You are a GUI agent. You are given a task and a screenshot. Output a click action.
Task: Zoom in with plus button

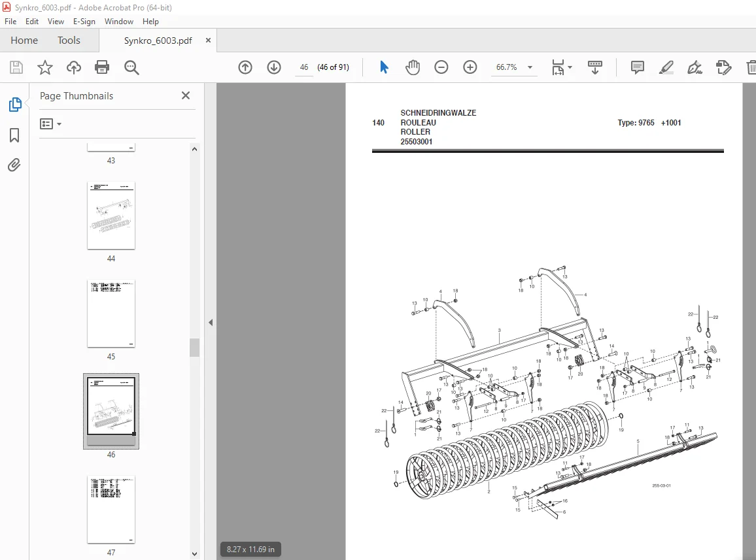pyautogui.click(x=470, y=67)
